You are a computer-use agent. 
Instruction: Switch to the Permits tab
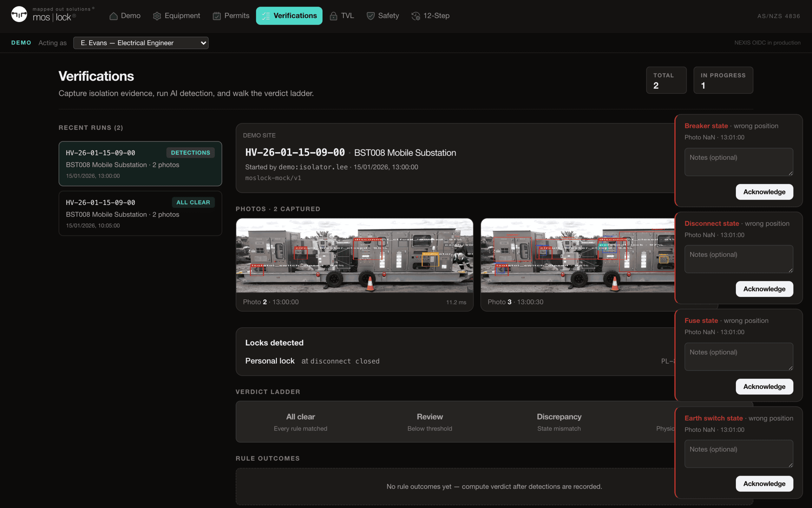click(x=231, y=16)
